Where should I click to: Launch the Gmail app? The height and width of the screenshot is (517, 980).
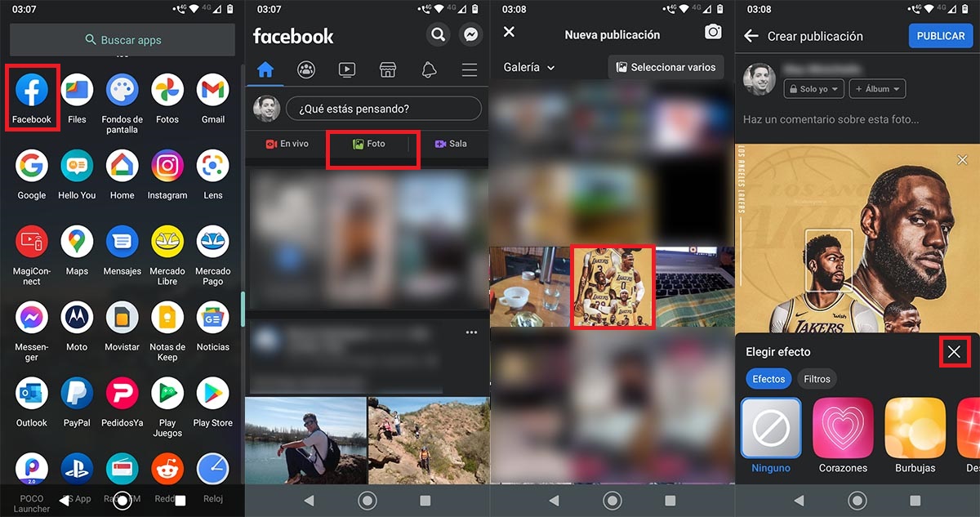(213, 89)
